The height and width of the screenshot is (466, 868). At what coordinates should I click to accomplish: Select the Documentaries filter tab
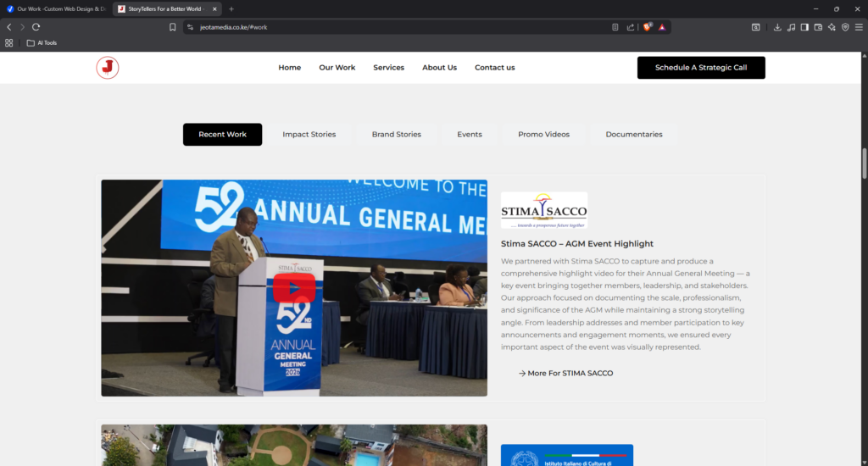[634, 135]
